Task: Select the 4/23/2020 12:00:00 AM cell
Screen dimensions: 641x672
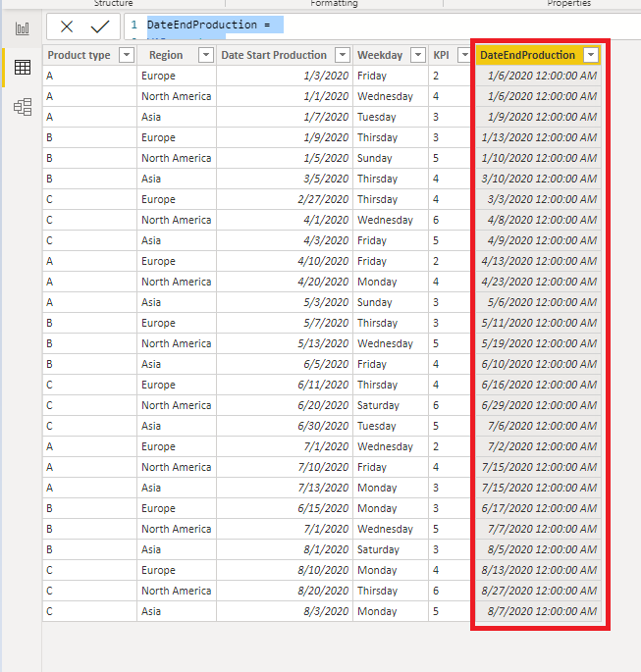Action: [538, 282]
